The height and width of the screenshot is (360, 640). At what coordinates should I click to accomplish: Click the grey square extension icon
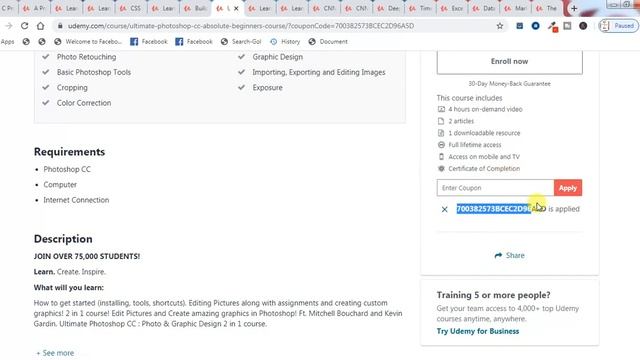567,26
